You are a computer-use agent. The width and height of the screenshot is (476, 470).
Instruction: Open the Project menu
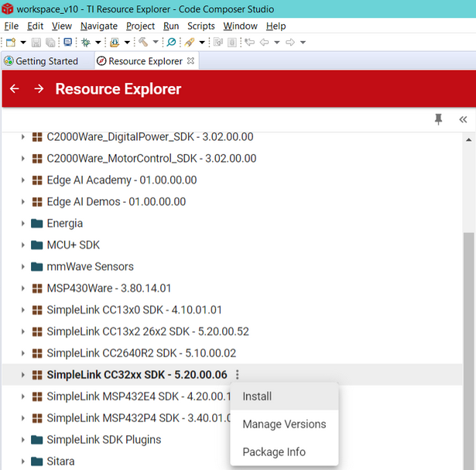coord(140,26)
